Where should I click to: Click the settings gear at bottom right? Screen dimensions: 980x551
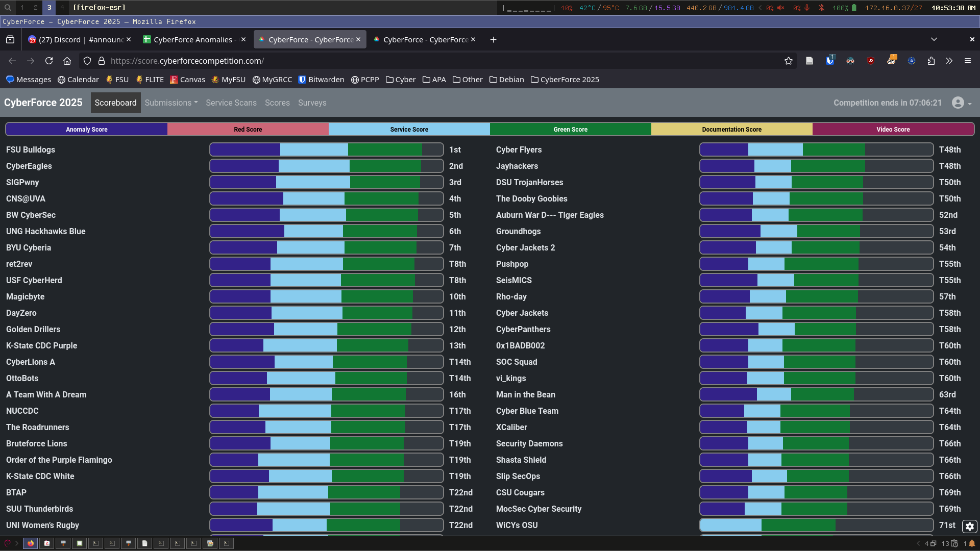pos(969,527)
